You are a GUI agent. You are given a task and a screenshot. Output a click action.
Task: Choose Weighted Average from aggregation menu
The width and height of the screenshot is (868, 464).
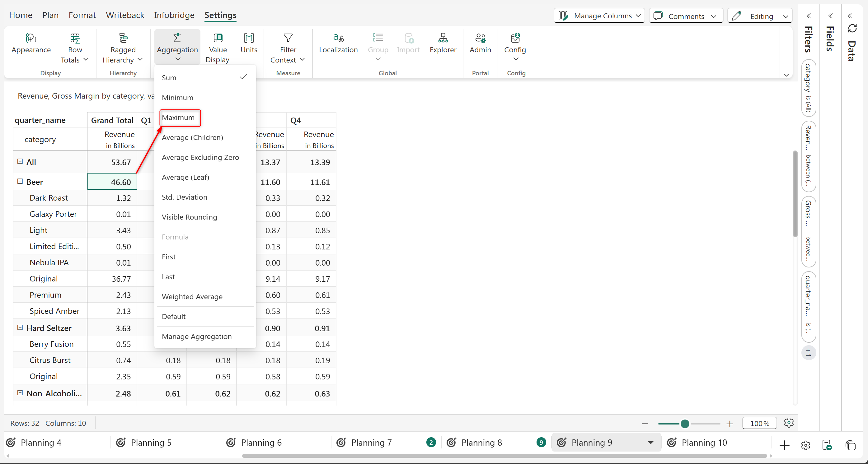click(x=192, y=297)
